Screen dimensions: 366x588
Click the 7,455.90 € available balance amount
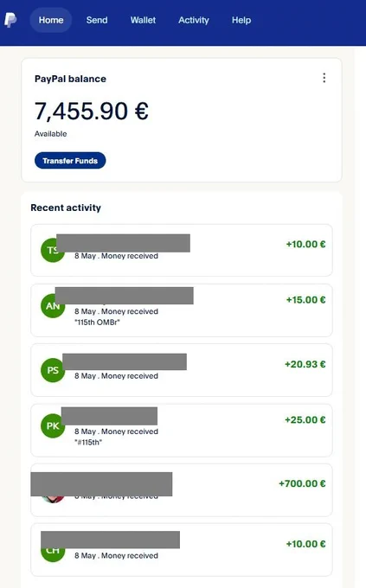click(91, 112)
